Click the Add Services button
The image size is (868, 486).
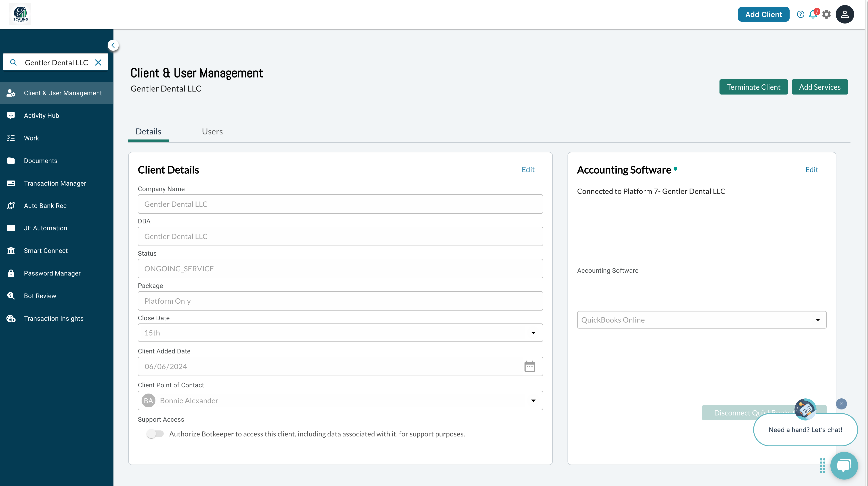(819, 86)
